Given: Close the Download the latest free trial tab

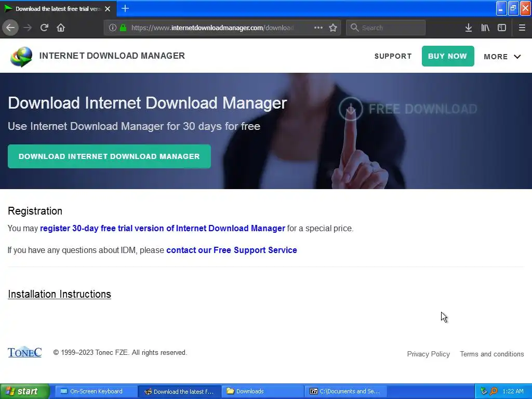Looking at the screenshot, I should click(108, 9).
